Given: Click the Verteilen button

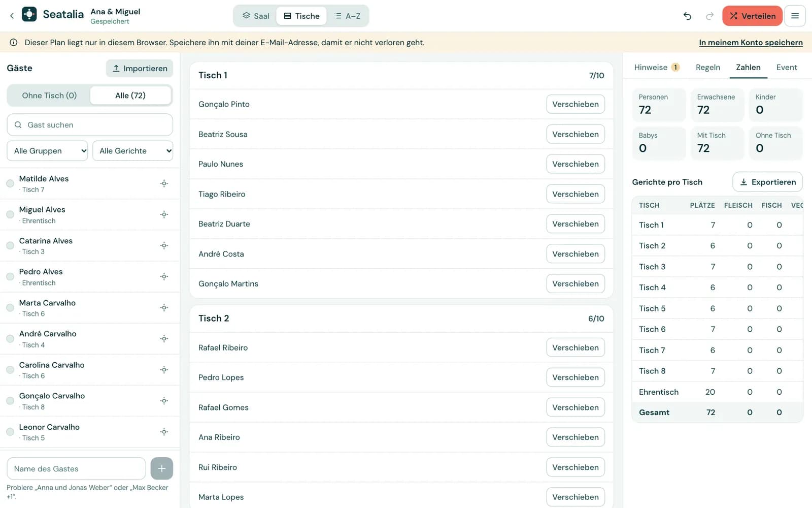Looking at the screenshot, I should click(x=753, y=16).
